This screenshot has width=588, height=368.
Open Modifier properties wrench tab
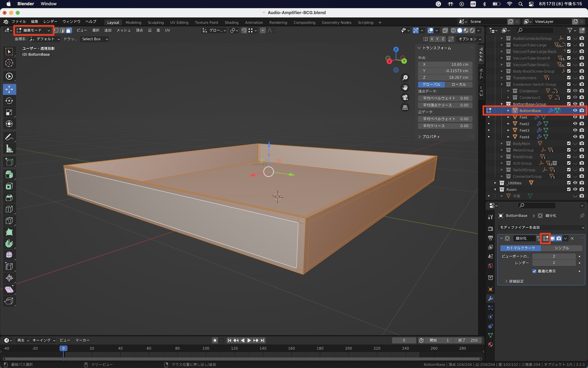[490, 299]
